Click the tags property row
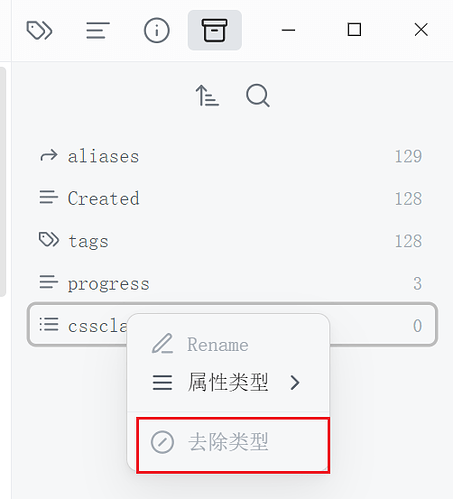This screenshot has width=453, height=499. click(x=232, y=241)
